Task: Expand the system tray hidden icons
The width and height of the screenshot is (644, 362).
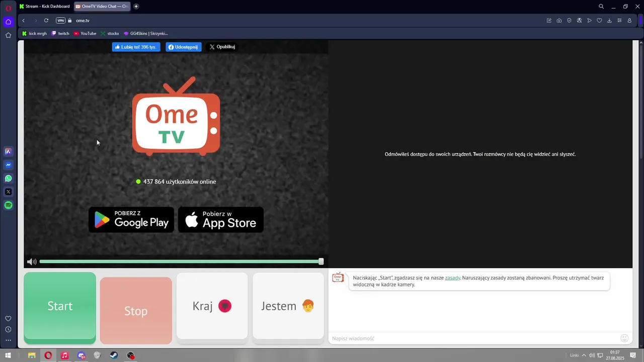Action: point(584,355)
